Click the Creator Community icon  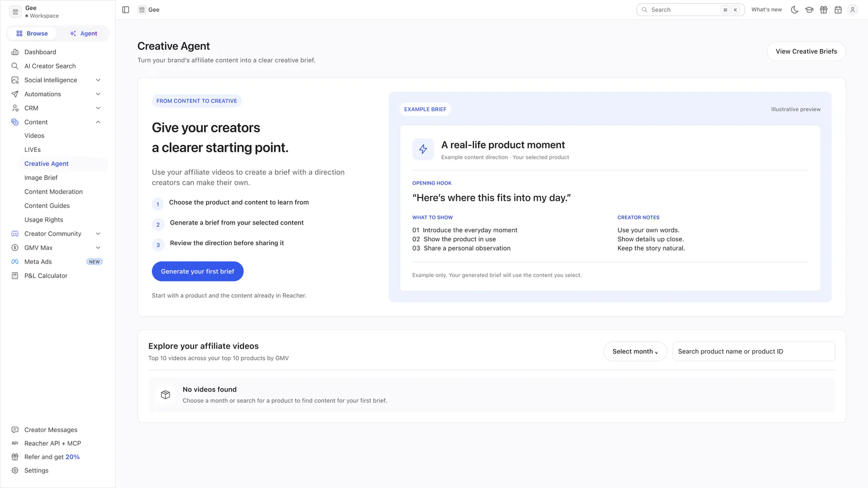pos(15,234)
